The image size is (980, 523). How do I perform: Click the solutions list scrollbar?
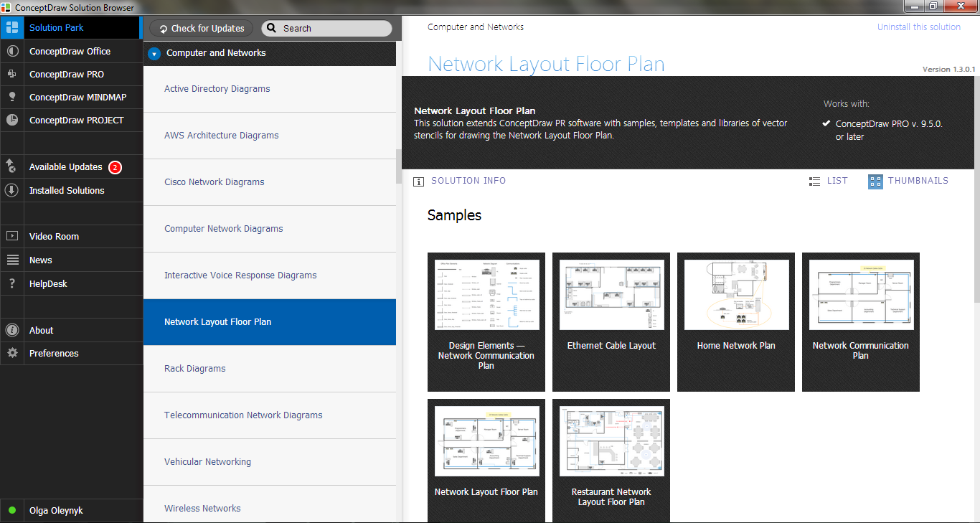[x=399, y=167]
